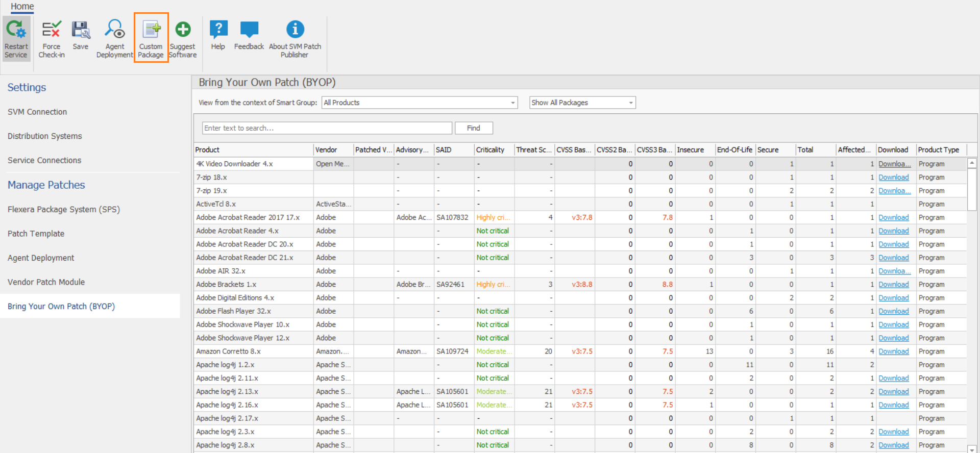The image size is (980, 453).
Task: Launch the Custom Package wizard
Action: [x=151, y=38]
